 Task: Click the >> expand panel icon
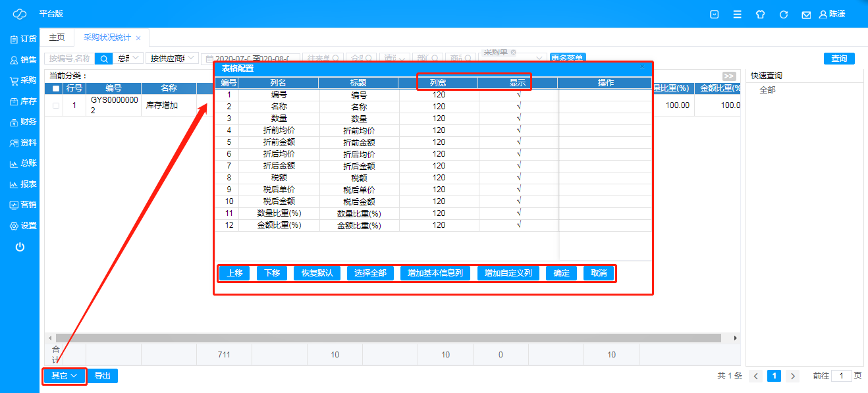729,76
